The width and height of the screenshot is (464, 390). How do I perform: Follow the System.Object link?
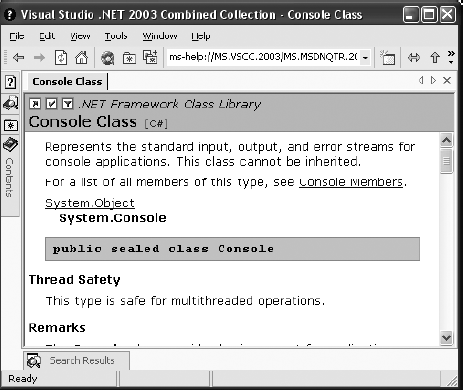coord(90,203)
